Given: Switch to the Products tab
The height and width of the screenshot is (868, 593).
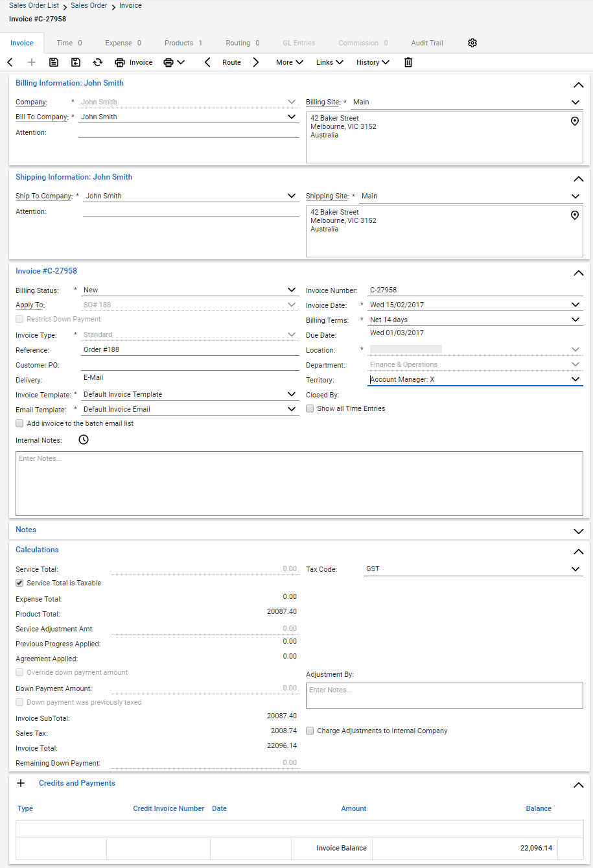Looking at the screenshot, I should [183, 43].
